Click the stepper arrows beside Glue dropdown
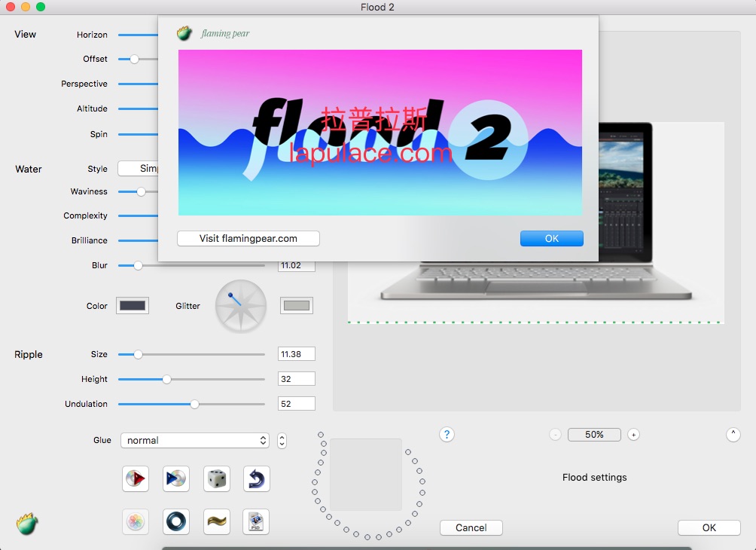 [282, 441]
